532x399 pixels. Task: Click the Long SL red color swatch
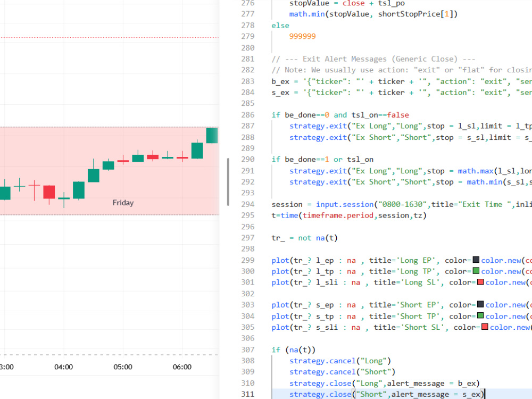480,282
